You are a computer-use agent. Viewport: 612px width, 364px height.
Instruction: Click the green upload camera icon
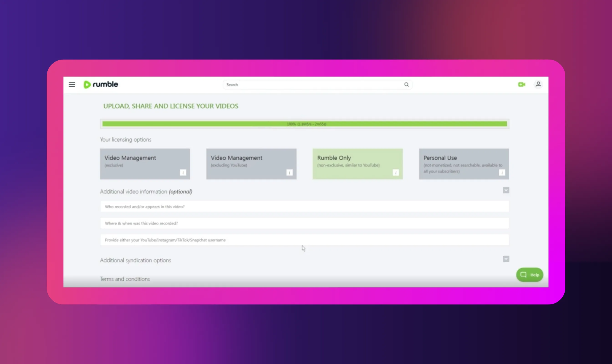(521, 84)
